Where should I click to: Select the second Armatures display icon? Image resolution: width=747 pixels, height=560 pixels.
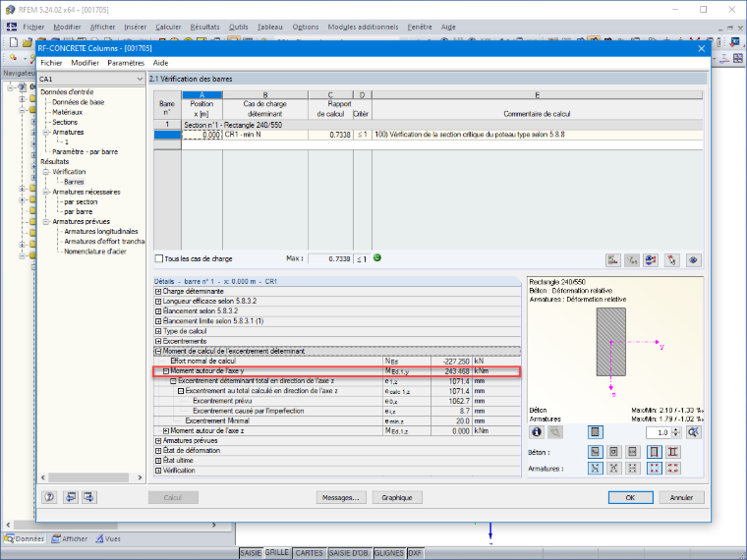pos(613,468)
